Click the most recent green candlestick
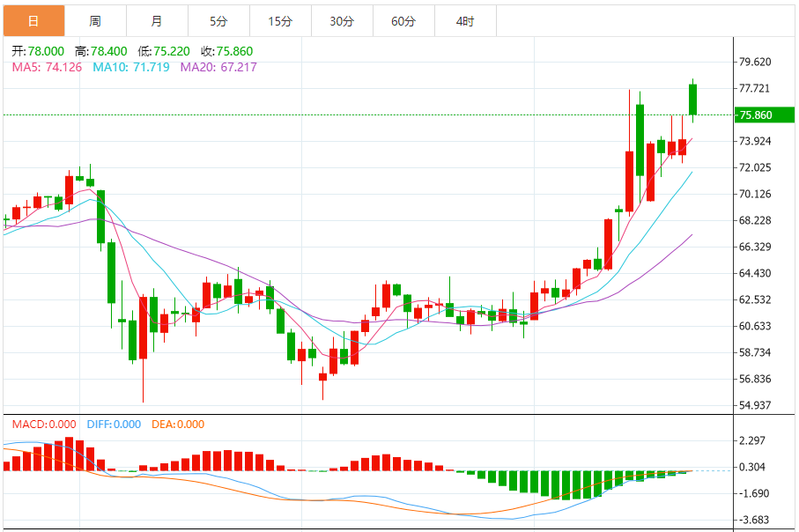 [693, 100]
